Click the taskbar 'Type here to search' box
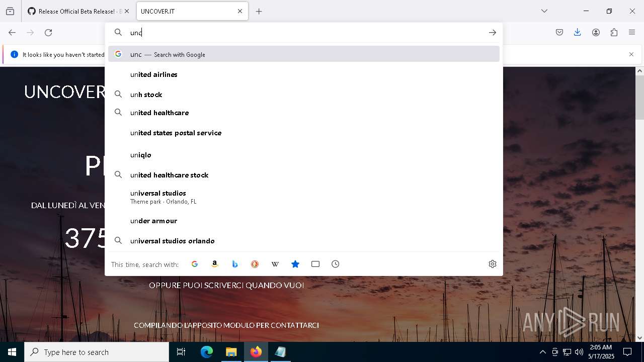This screenshot has width=644, height=362. point(97,352)
